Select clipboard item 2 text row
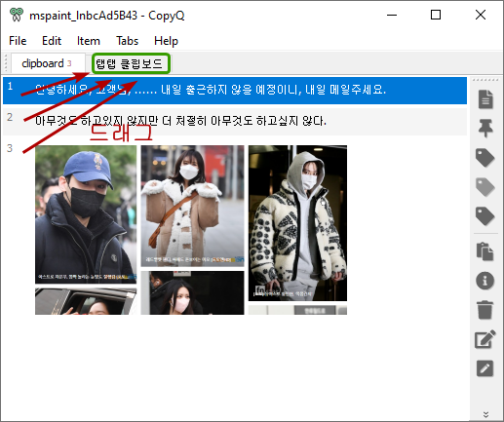This screenshot has height=422, width=504. coord(235,121)
